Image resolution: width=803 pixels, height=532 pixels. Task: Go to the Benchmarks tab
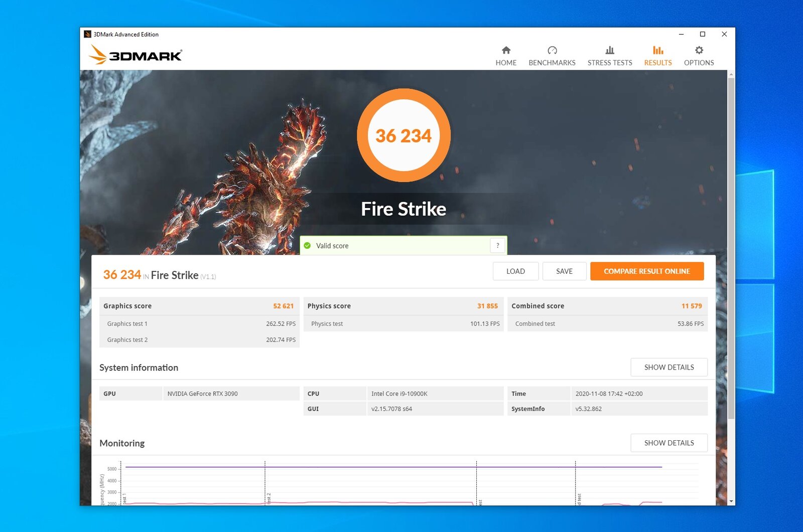point(552,56)
